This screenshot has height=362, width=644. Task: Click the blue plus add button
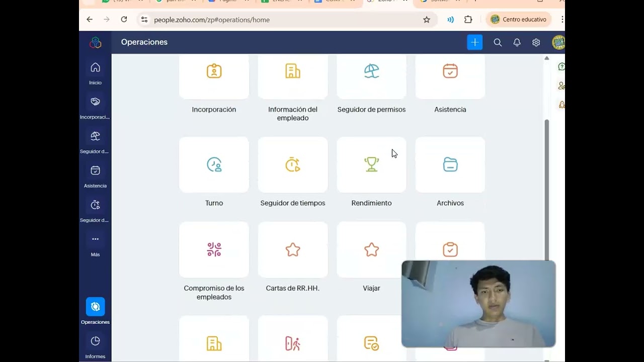(474, 42)
